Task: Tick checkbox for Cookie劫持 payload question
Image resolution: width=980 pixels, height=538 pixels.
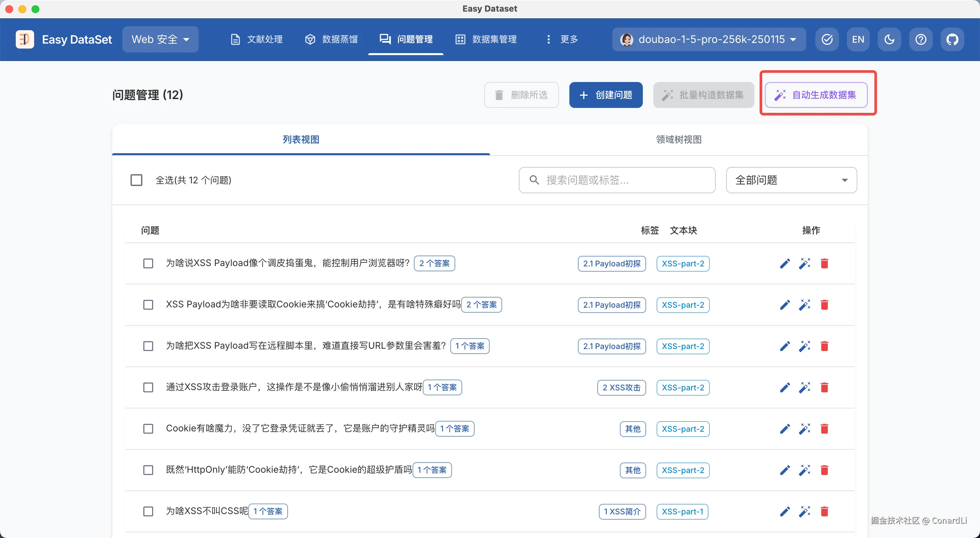Action: point(148,305)
